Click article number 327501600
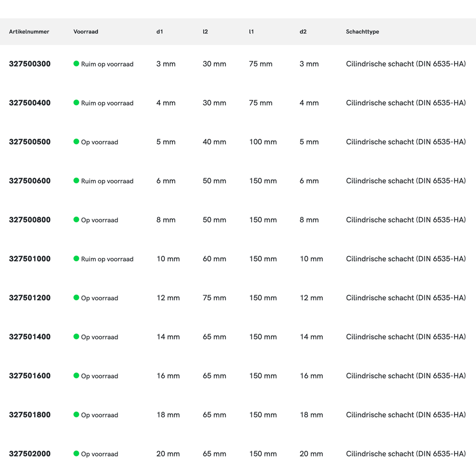The width and height of the screenshot is (476, 476). (x=30, y=376)
